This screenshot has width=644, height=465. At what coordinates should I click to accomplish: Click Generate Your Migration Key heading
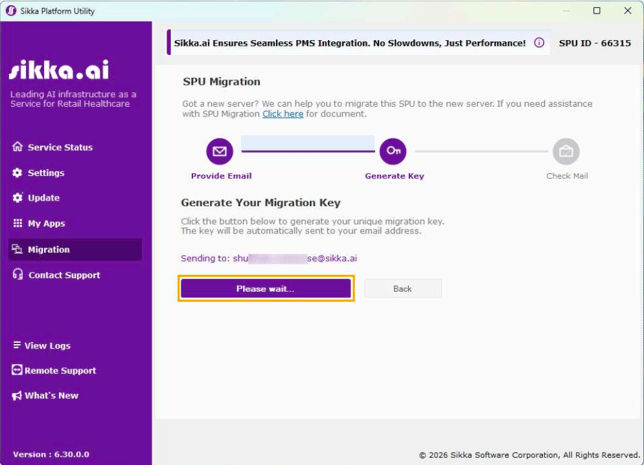click(x=260, y=203)
